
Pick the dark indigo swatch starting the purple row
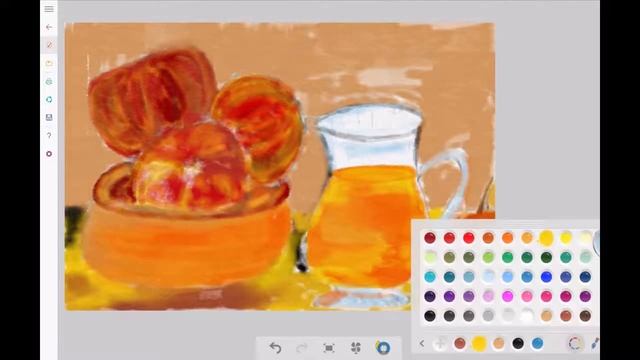click(430, 296)
